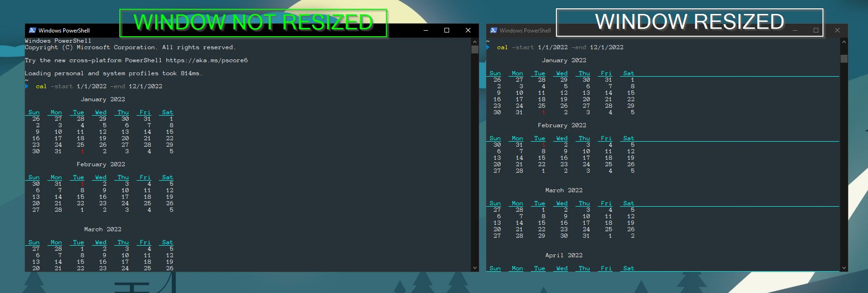Click the cal command in left window

(x=41, y=86)
